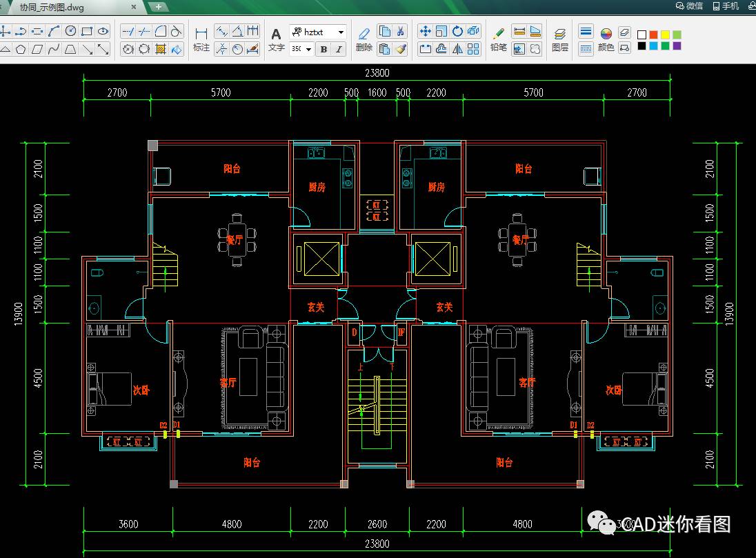This screenshot has height=558, width=756.
Task: Click the extend line tool
Action: pyautogui.click(x=128, y=31)
